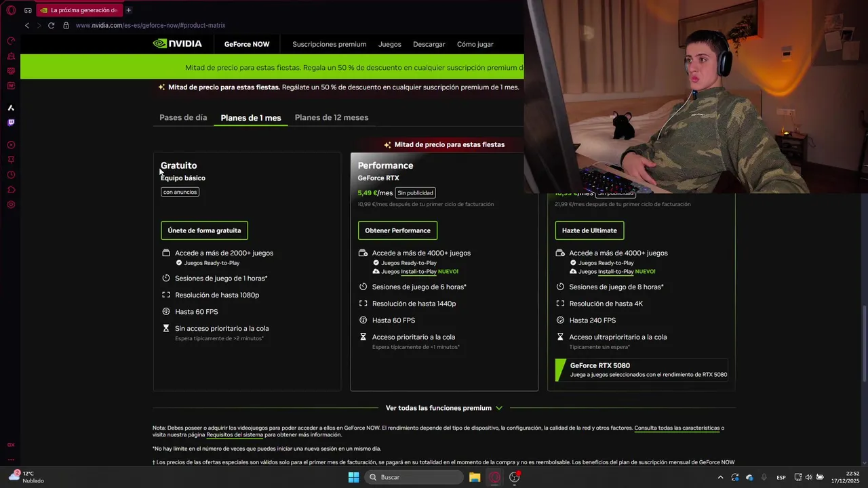This screenshot has width=868, height=488.
Task: Open 'Consulta todas las características' link
Action: click(x=677, y=428)
